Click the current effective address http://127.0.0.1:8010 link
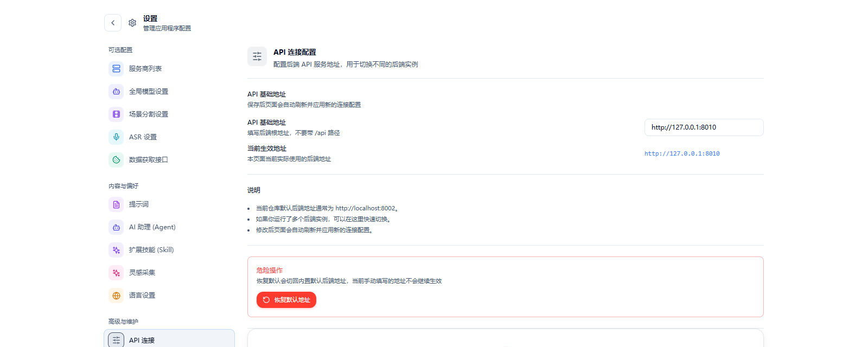868x347 pixels. pos(682,153)
